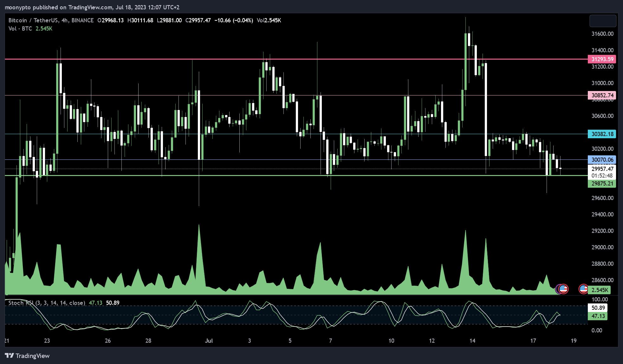The width and height of the screenshot is (623, 364).
Task: Click the current price label 29957.47 on axis
Action: tap(602, 169)
